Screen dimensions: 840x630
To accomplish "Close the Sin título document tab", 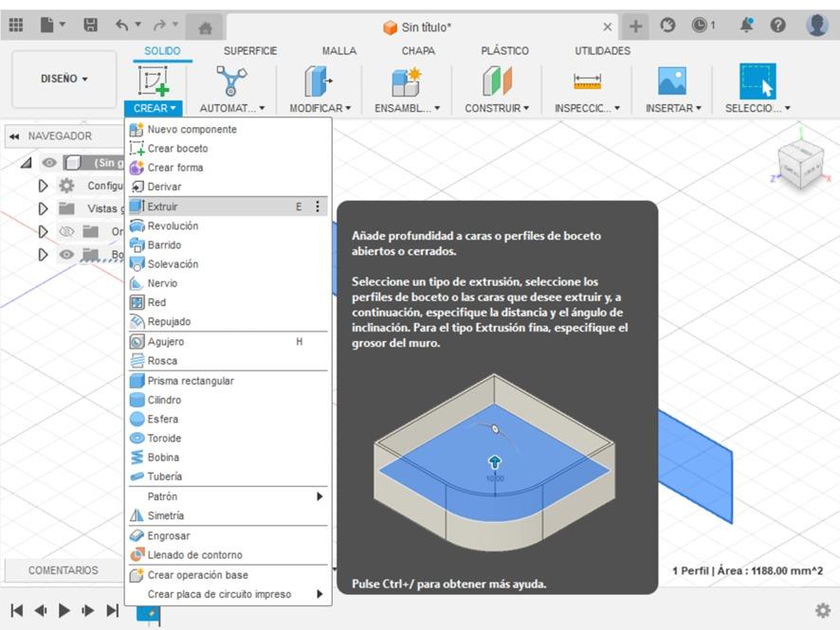I will click(608, 27).
